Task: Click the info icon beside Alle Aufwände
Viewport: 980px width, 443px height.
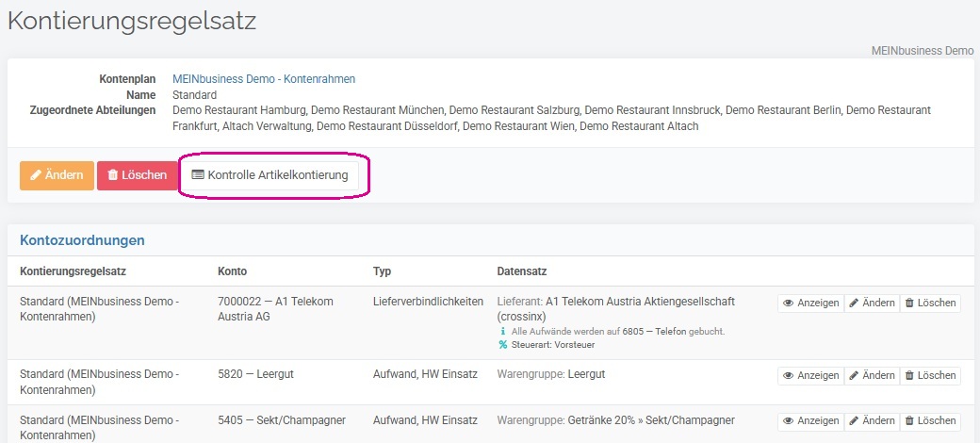Action: [x=503, y=332]
